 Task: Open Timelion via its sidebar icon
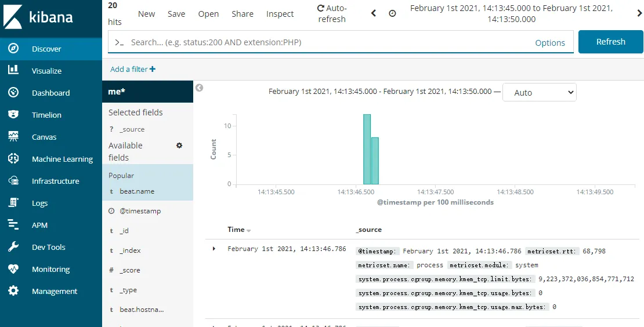[x=13, y=115]
